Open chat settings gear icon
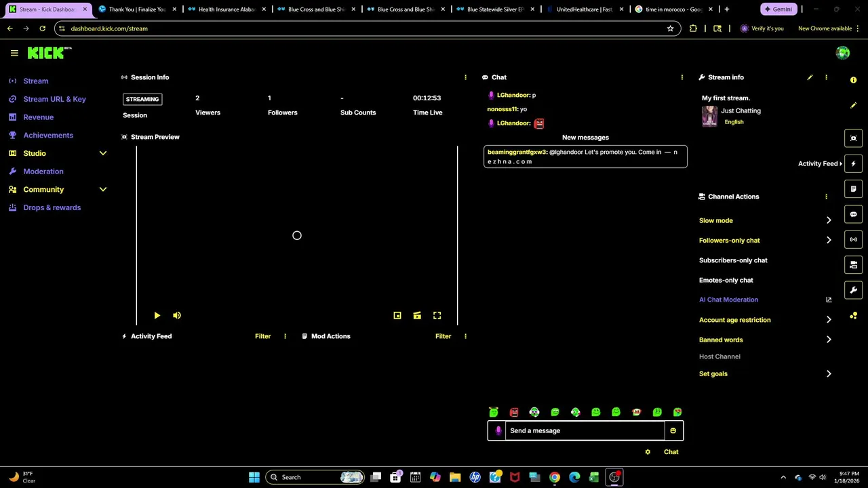 (x=648, y=452)
